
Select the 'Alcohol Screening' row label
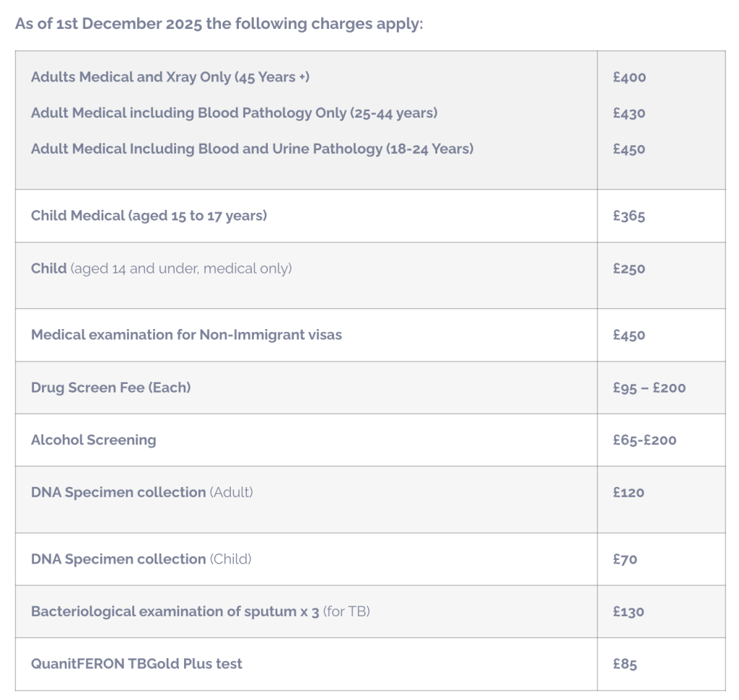click(93, 439)
